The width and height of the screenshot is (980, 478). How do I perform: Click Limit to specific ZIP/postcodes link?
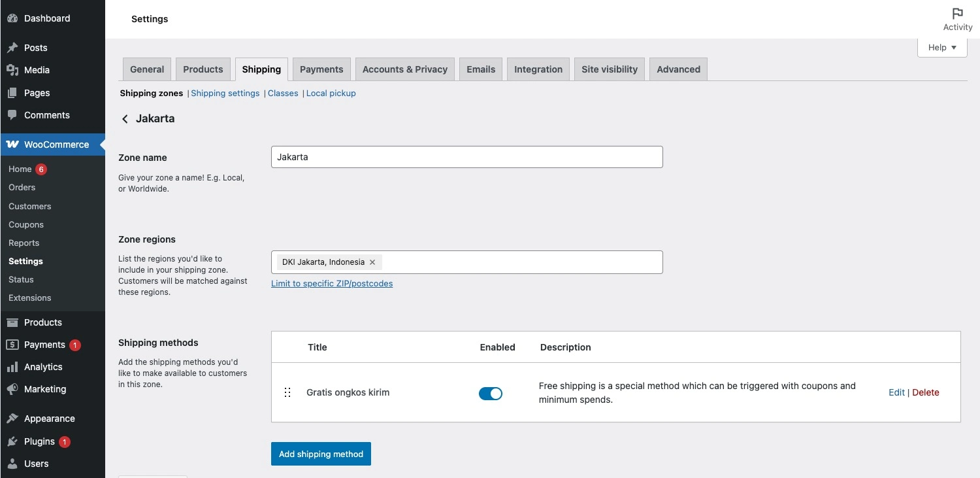point(332,283)
